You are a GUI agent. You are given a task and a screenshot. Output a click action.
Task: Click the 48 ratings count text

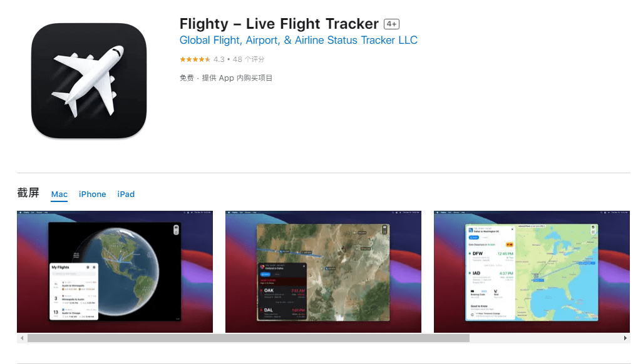pos(249,59)
